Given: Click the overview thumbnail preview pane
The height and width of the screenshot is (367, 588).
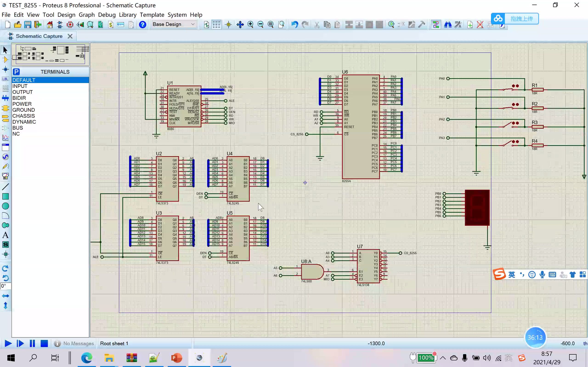Looking at the screenshot, I should tap(51, 54).
